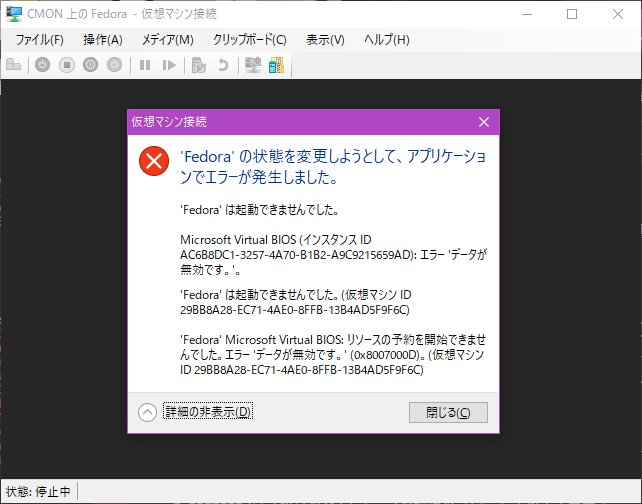Open the メディア(M) menu
This screenshot has height=504, width=642.
click(x=167, y=39)
